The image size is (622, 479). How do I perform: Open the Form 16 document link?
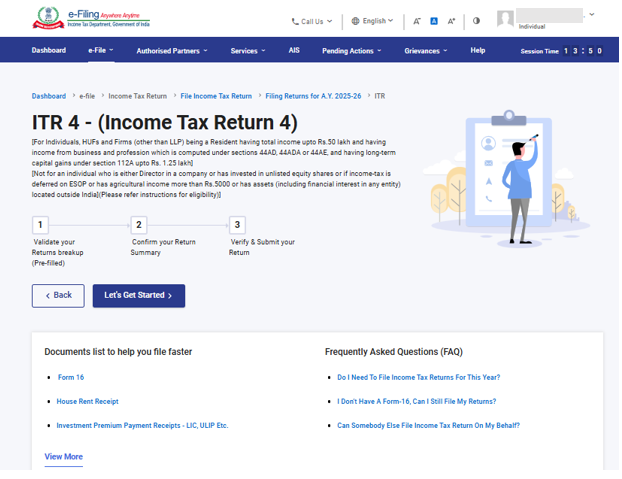[70, 377]
